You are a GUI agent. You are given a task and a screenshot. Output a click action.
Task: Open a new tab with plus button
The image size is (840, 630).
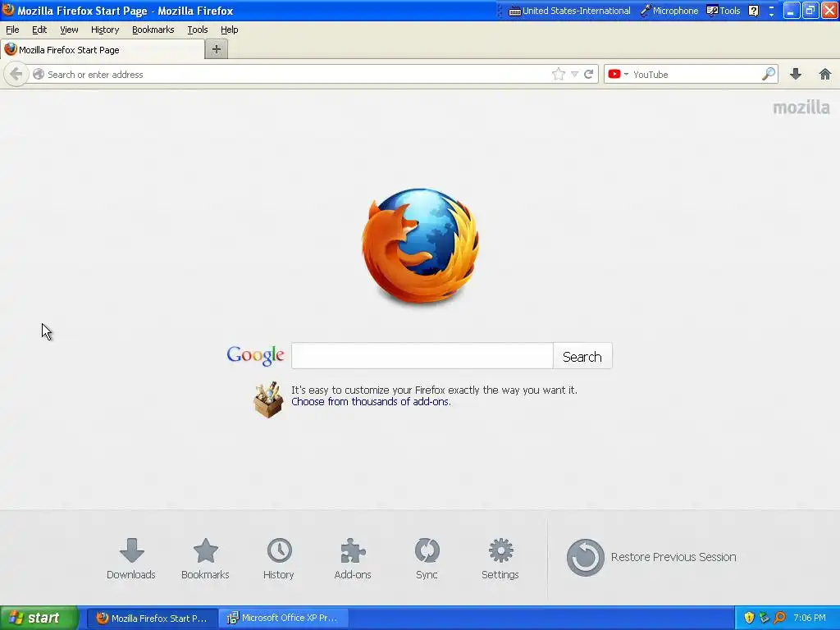217,49
